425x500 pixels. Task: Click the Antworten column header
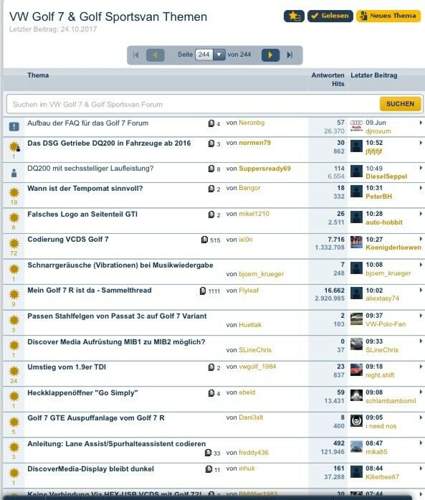328,75
